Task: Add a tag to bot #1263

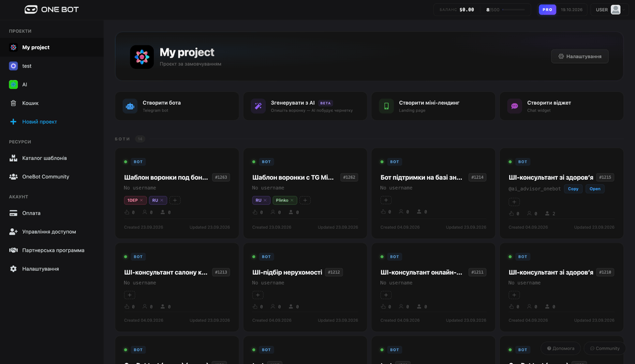Action: click(x=175, y=200)
